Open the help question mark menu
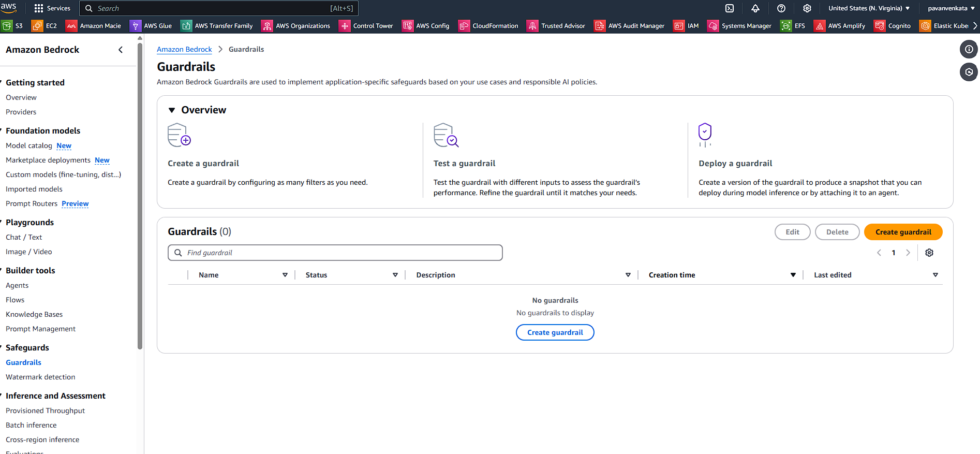Viewport: 980px width, 454px height. [781, 8]
